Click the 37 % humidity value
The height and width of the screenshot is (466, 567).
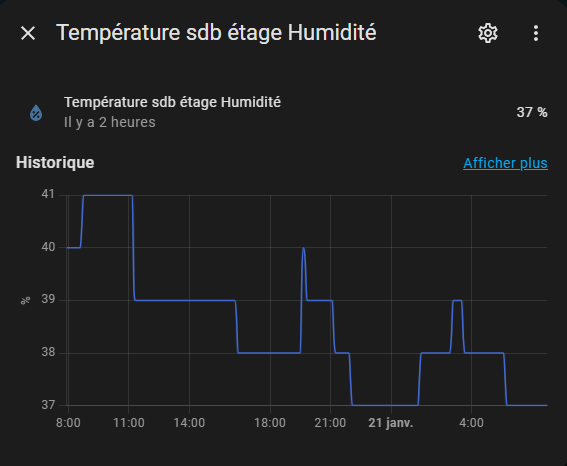[532, 112]
